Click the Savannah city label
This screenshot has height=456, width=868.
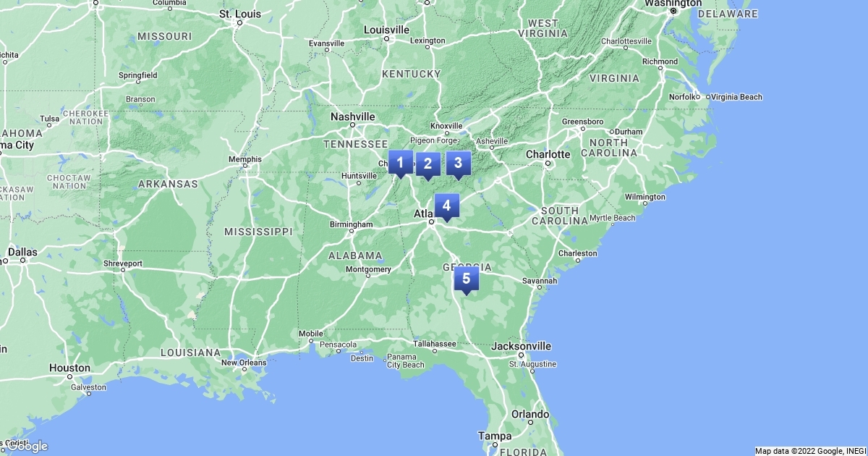point(541,280)
